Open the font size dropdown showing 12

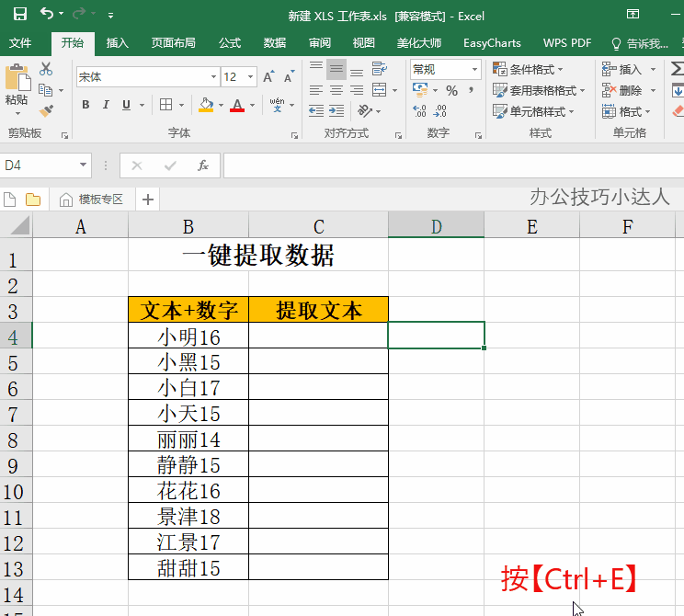tap(250, 77)
